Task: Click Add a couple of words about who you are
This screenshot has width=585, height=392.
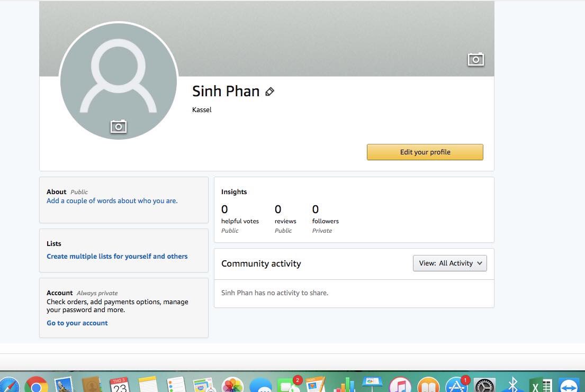Action: [112, 200]
